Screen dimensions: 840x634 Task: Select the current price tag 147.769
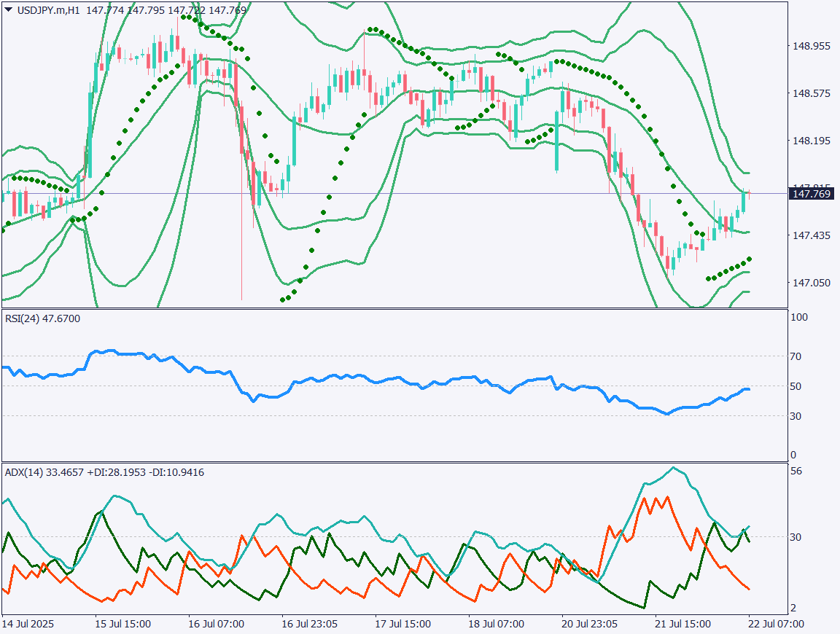[x=812, y=193]
